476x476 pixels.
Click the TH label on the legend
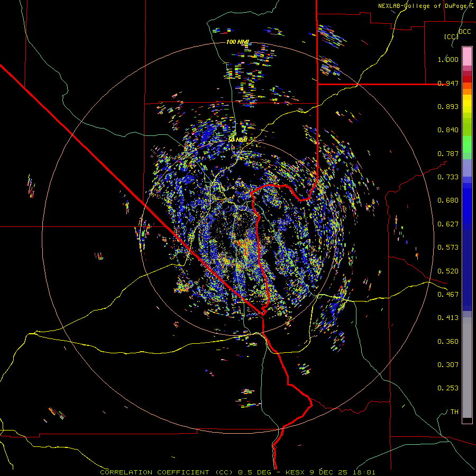point(454,412)
